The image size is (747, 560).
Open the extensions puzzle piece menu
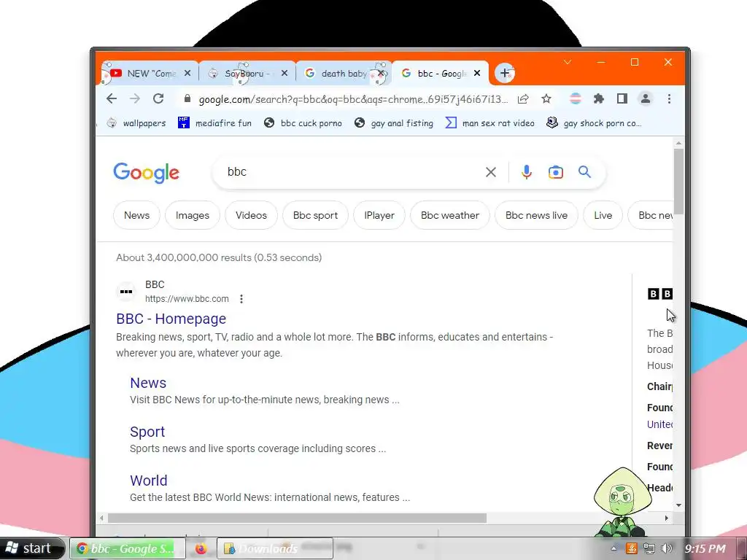599,98
